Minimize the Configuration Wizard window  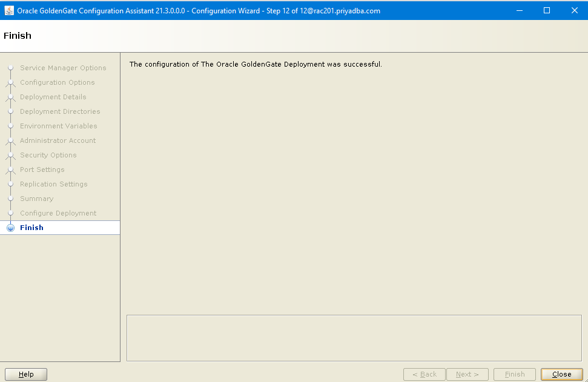point(520,10)
